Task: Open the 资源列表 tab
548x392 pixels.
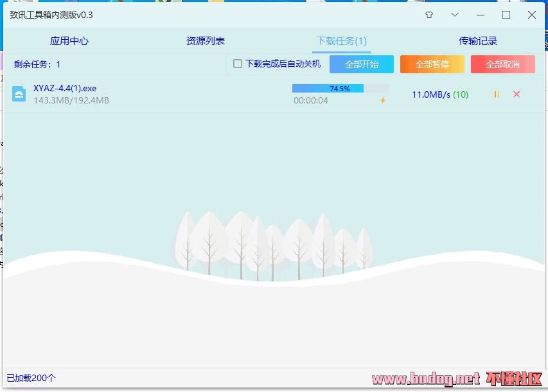Action: pos(206,41)
